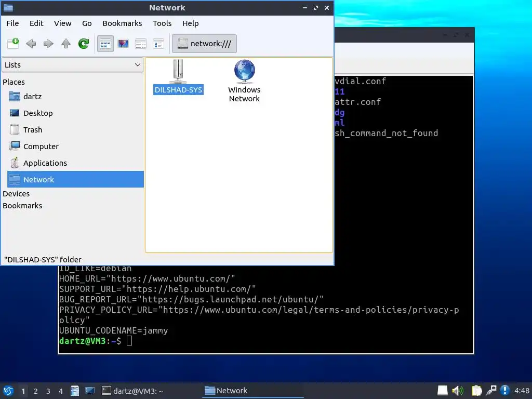Go to parent folder with up arrow

(66, 44)
